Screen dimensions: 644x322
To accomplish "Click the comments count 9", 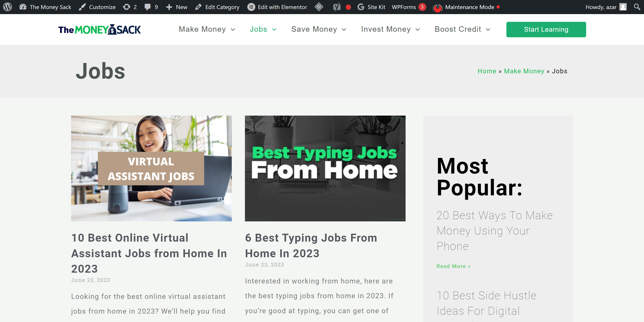I will point(156,7).
